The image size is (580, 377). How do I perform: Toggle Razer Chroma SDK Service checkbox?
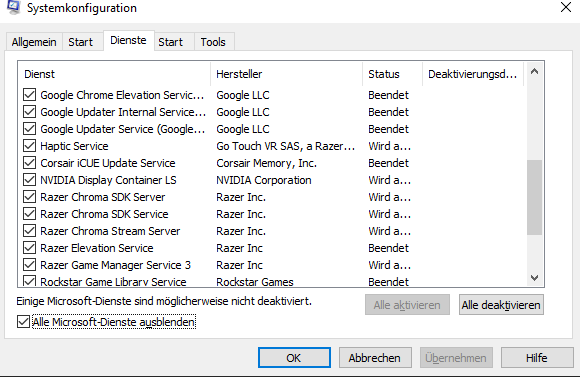tap(30, 214)
